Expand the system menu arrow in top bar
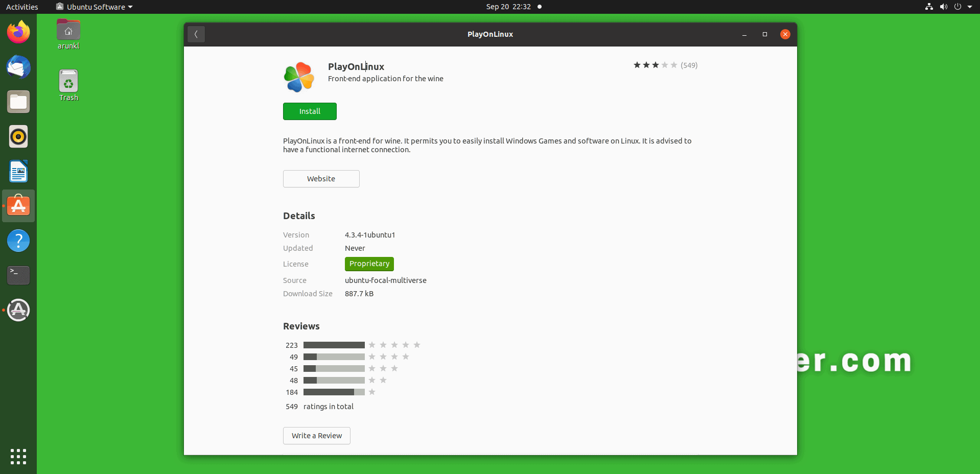This screenshot has width=980, height=474. [x=970, y=7]
